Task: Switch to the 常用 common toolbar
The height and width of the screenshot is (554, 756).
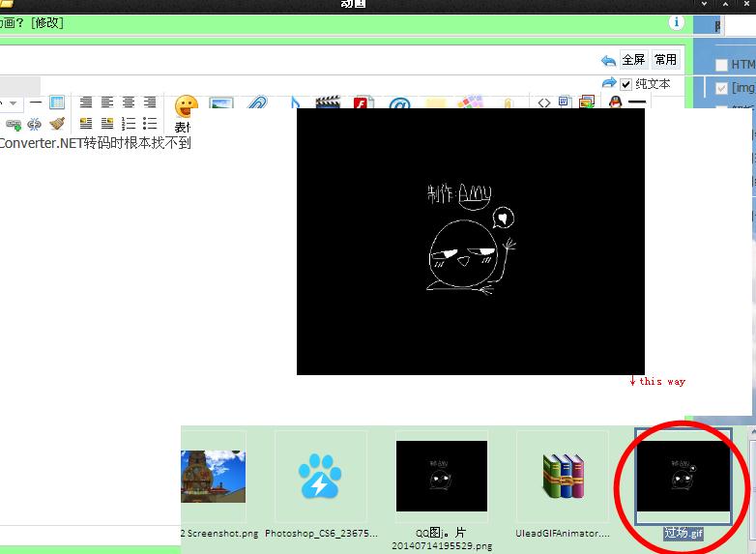Action: (665, 60)
